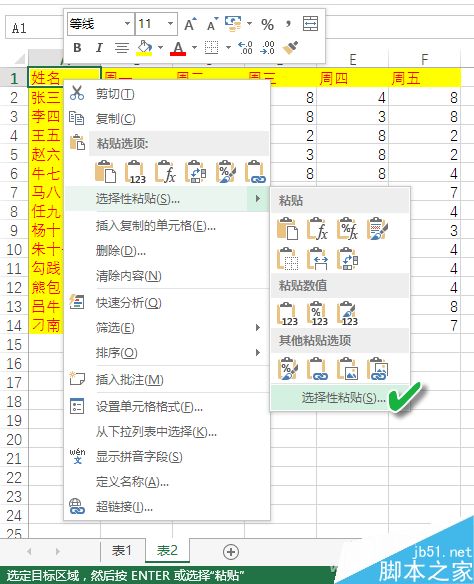Choose 超链接(I)... menu item
Screen dimensions: 474x584
[167, 507]
